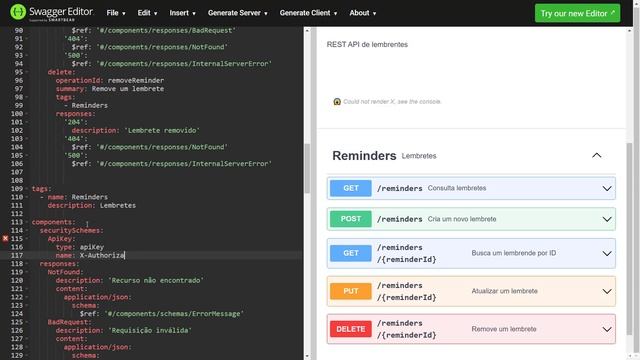
Task: Click the Swagger Editor logo
Action: pos(51,13)
